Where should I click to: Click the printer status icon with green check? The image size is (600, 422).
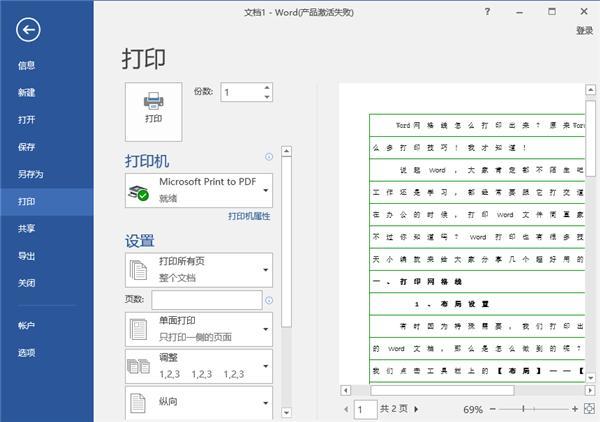click(x=139, y=193)
